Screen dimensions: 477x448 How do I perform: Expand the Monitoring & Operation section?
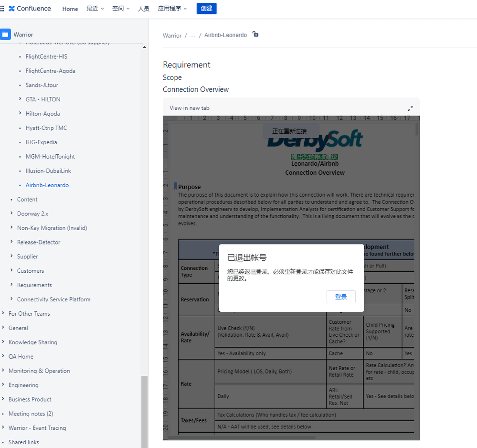click(x=3, y=370)
